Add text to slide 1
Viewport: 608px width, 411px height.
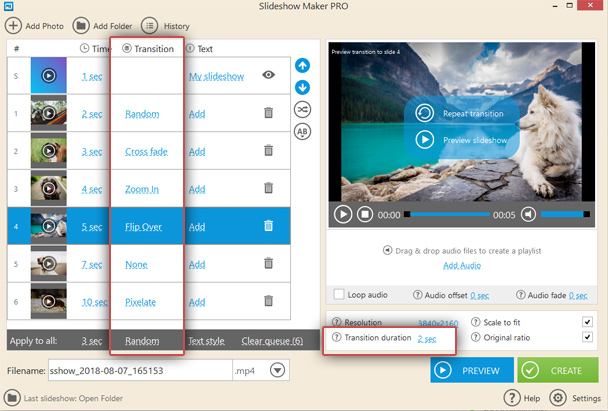tap(197, 114)
